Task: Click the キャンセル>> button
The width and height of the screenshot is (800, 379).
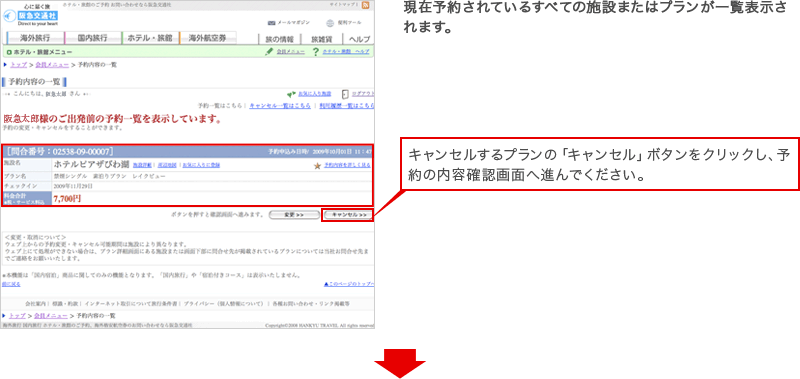Action: point(349,215)
